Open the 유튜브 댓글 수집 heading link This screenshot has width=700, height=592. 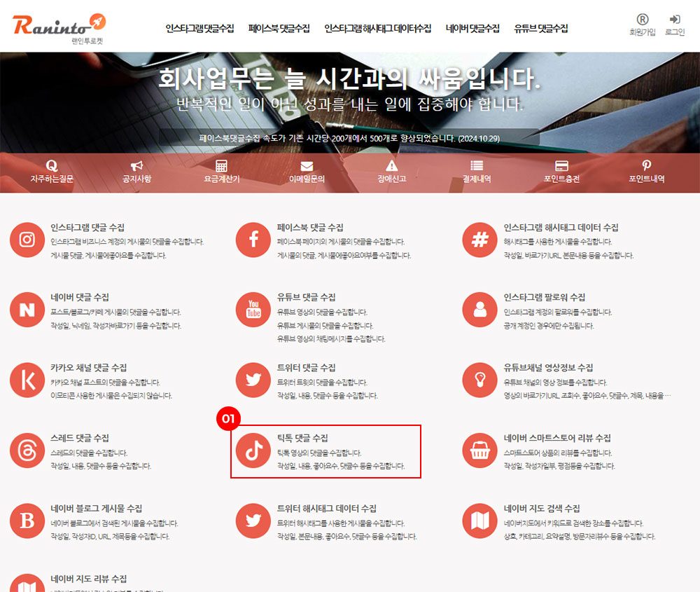307,297
